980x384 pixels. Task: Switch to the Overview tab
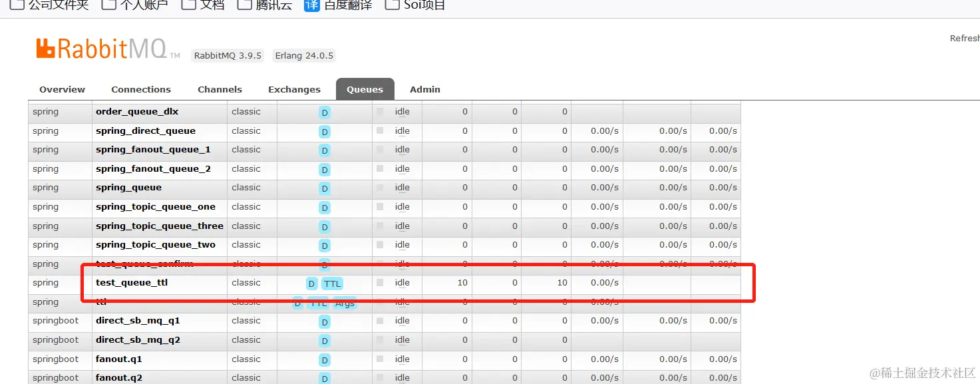62,89
